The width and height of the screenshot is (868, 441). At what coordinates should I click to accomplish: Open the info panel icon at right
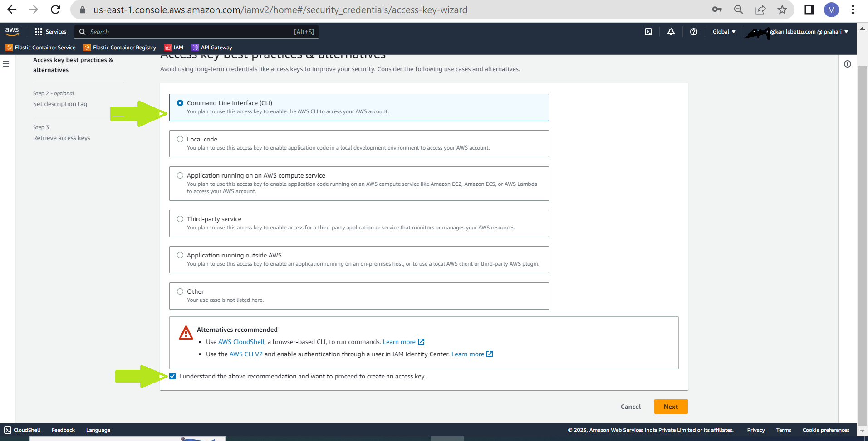click(847, 64)
